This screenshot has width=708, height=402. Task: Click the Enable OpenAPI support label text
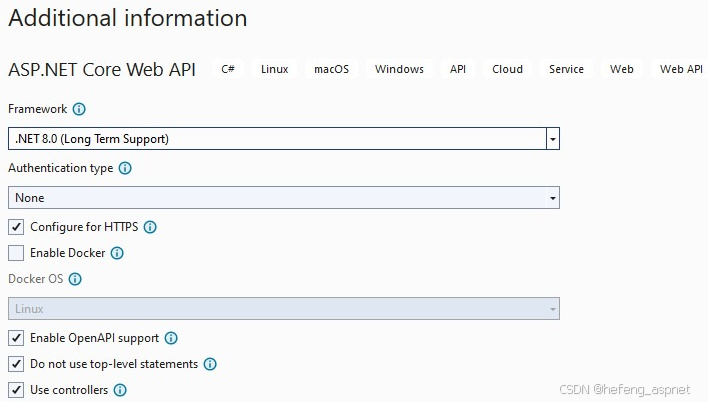click(94, 338)
